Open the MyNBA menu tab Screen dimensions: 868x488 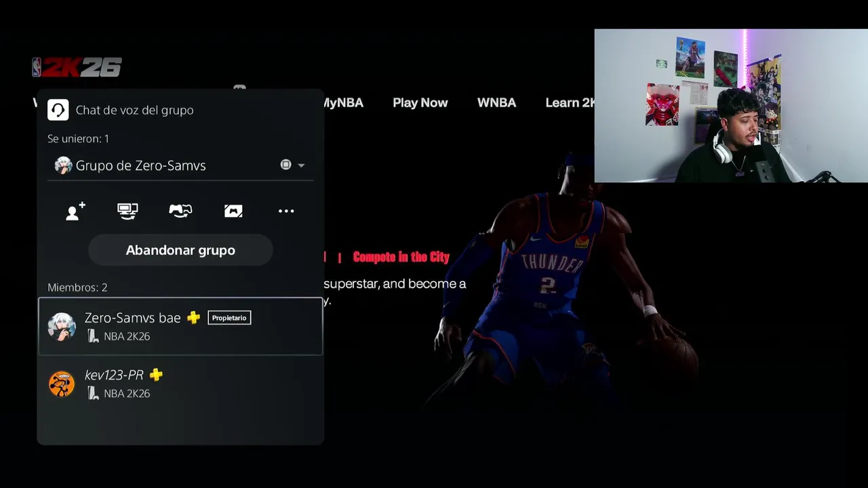tap(343, 102)
